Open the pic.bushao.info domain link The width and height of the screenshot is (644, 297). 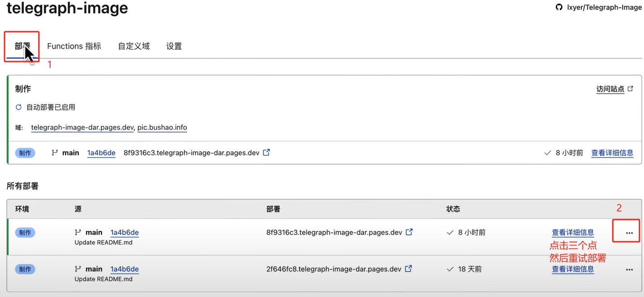(162, 128)
